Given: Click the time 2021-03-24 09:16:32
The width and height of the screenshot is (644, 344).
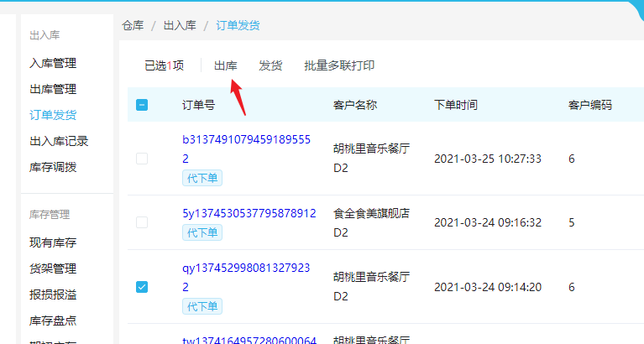Looking at the screenshot, I should [x=488, y=222].
